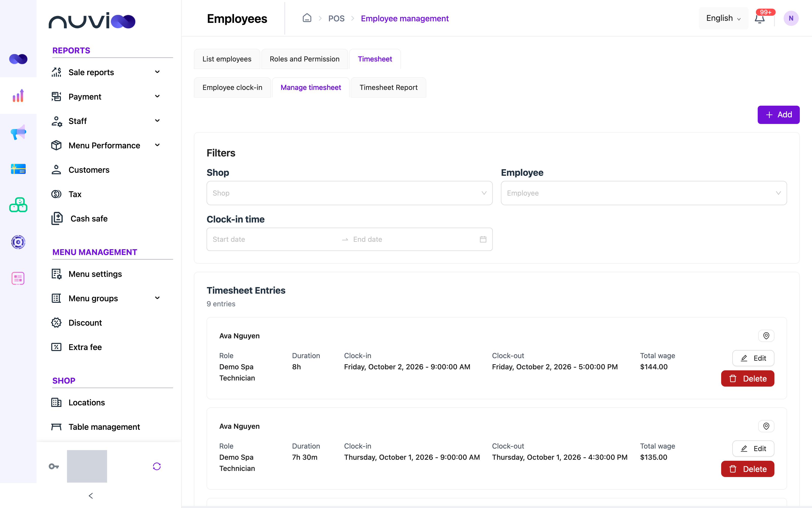Screen dimensions: 812x508
Task: Open Customers in the sidebar
Action: point(89,170)
